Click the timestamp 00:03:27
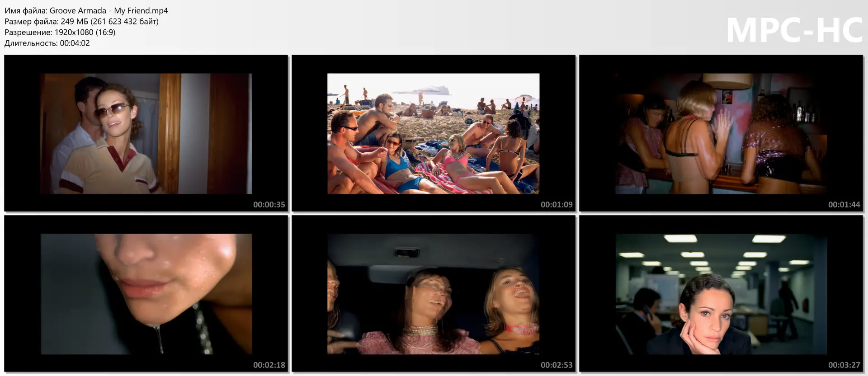 pyautogui.click(x=844, y=365)
